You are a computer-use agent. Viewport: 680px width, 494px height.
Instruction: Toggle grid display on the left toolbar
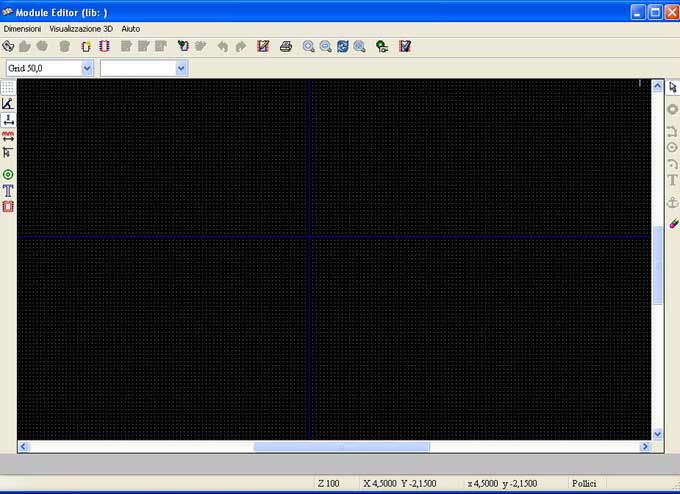pos(8,88)
